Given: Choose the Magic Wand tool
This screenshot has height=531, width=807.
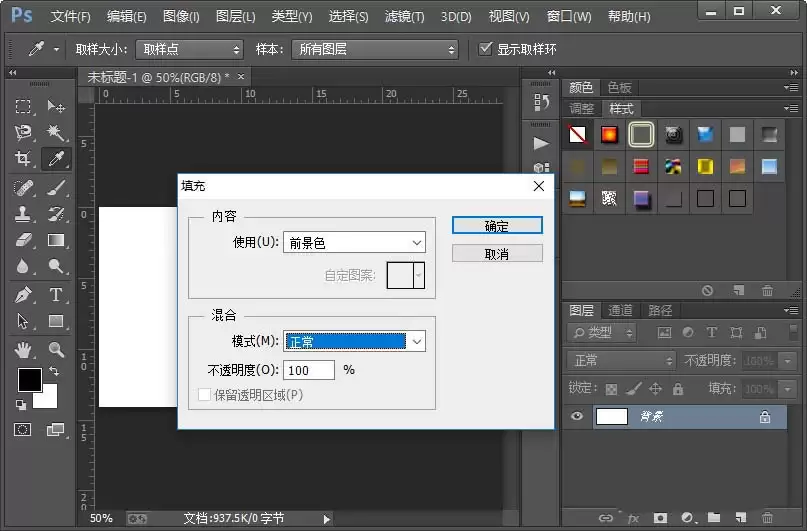Looking at the screenshot, I should pyautogui.click(x=56, y=132).
